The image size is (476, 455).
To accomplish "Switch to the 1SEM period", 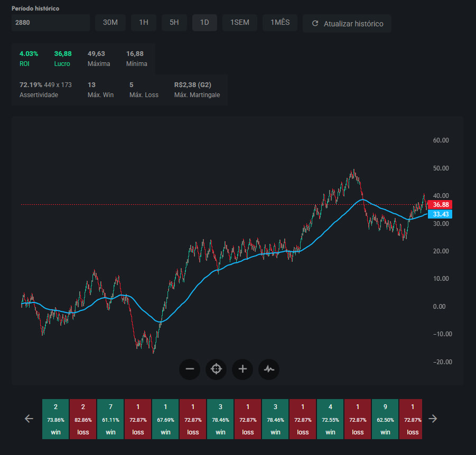I will (240, 23).
